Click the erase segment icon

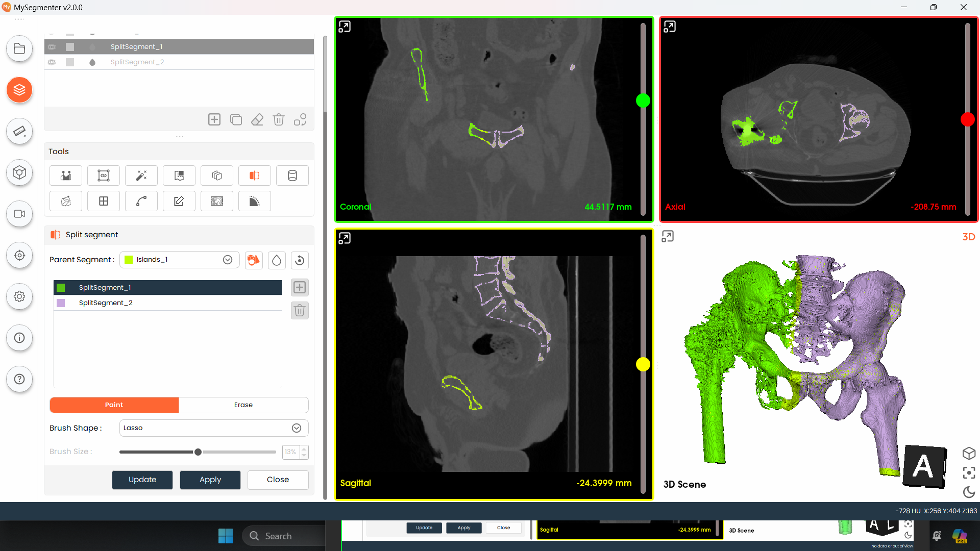coord(257,119)
